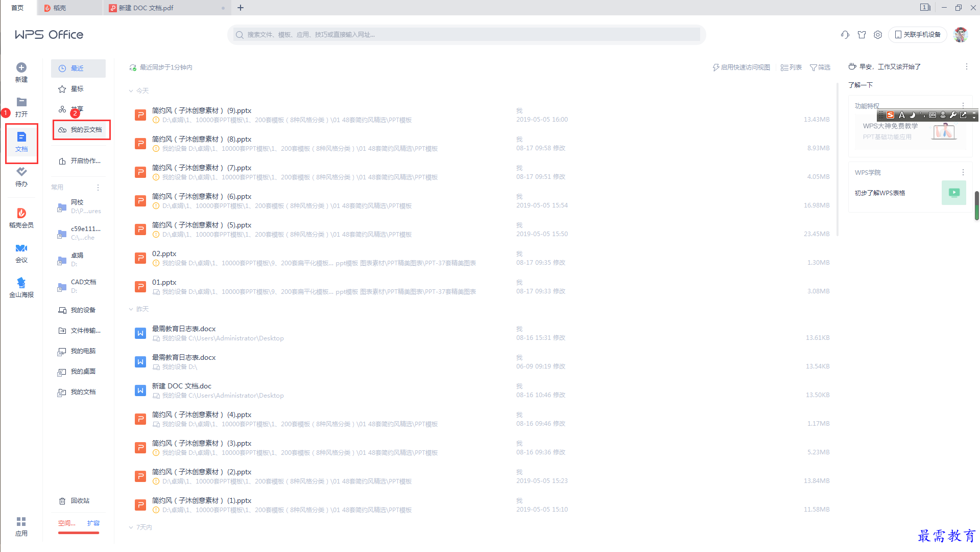
Task: Open 金山海报 poster icon
Action: point(21,283)
